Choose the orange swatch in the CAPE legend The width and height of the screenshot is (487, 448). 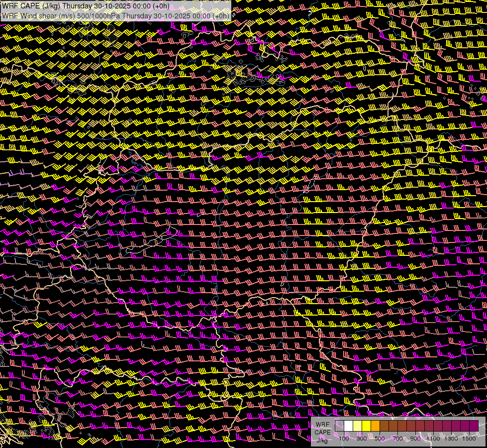(376, 426)
